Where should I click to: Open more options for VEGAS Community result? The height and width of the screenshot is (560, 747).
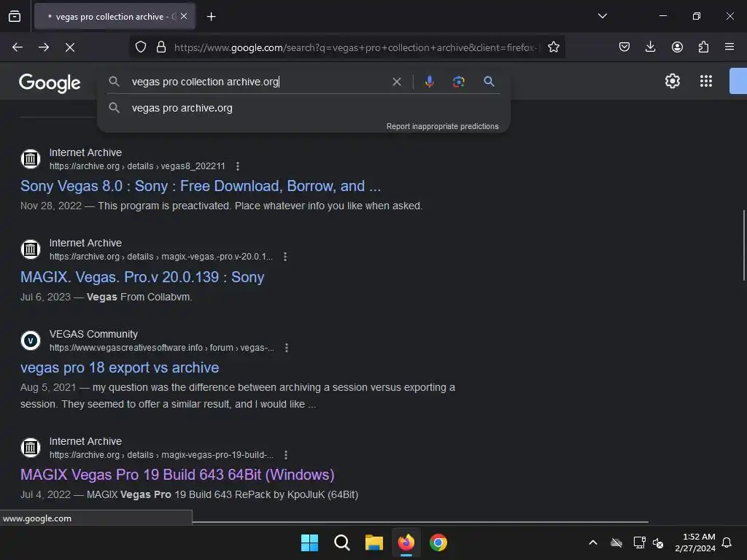click(286, 348)
